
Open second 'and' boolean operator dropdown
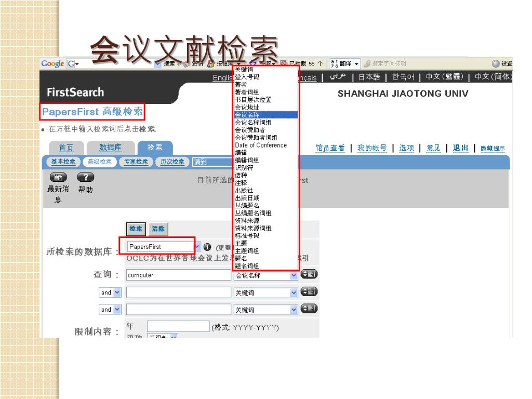(x=117, y=309)
